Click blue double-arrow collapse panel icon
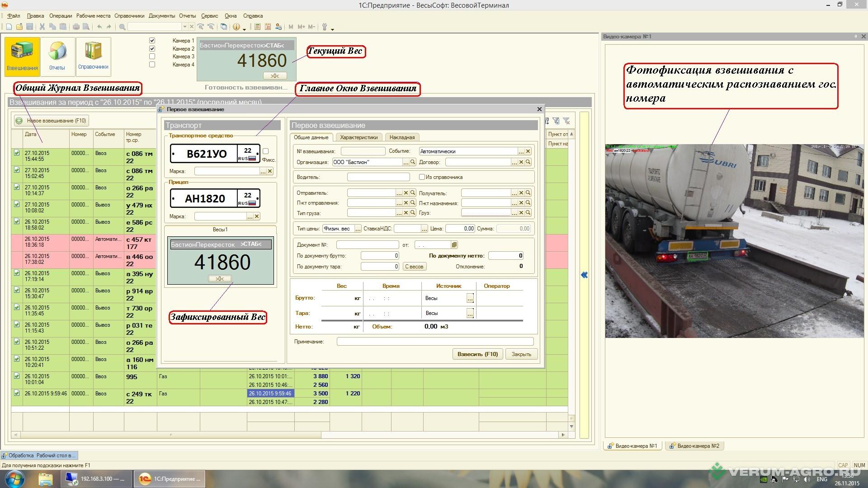This screenshot has height=488, width=868. click(x=584, y=275)
